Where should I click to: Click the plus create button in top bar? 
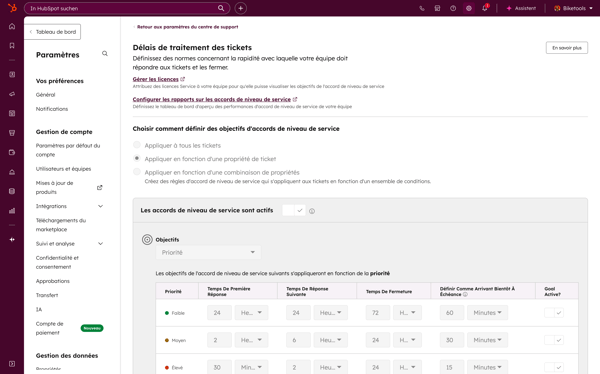[x=240, y=8]
